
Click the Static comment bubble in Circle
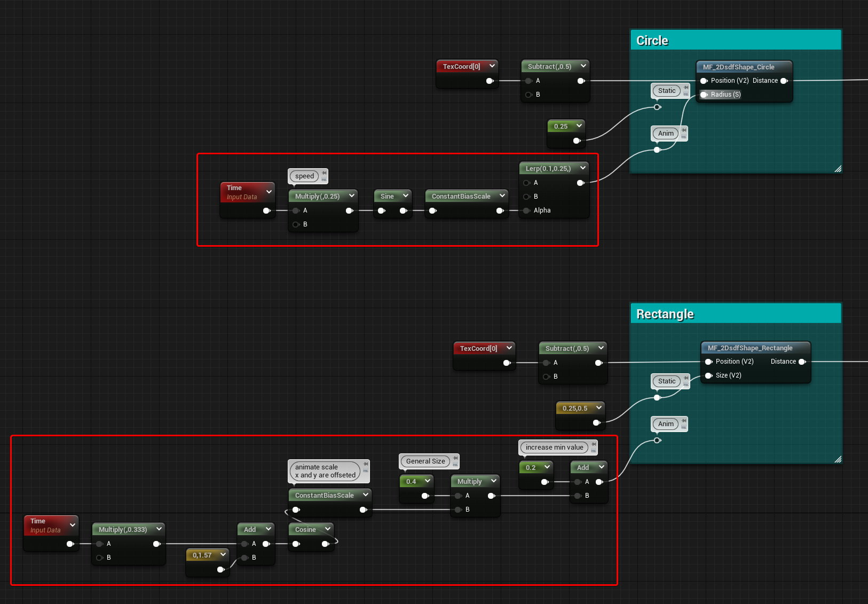pos(667,91)
